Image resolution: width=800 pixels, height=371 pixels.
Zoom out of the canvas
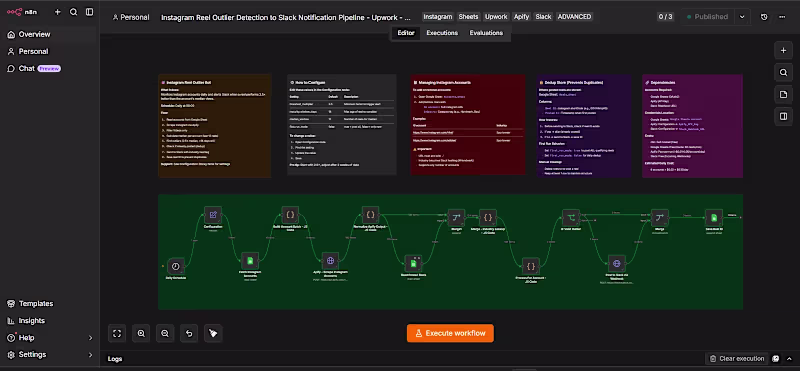[165, 333]
